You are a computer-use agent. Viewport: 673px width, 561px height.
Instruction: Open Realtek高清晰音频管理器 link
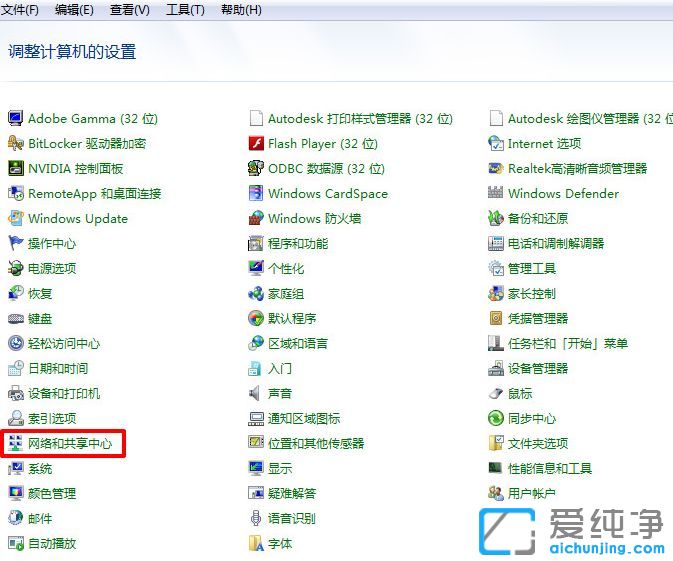[x=577, y=168]
